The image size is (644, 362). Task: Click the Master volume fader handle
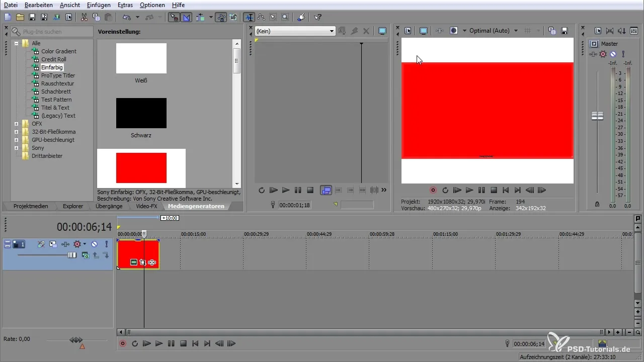pos(597,116)
